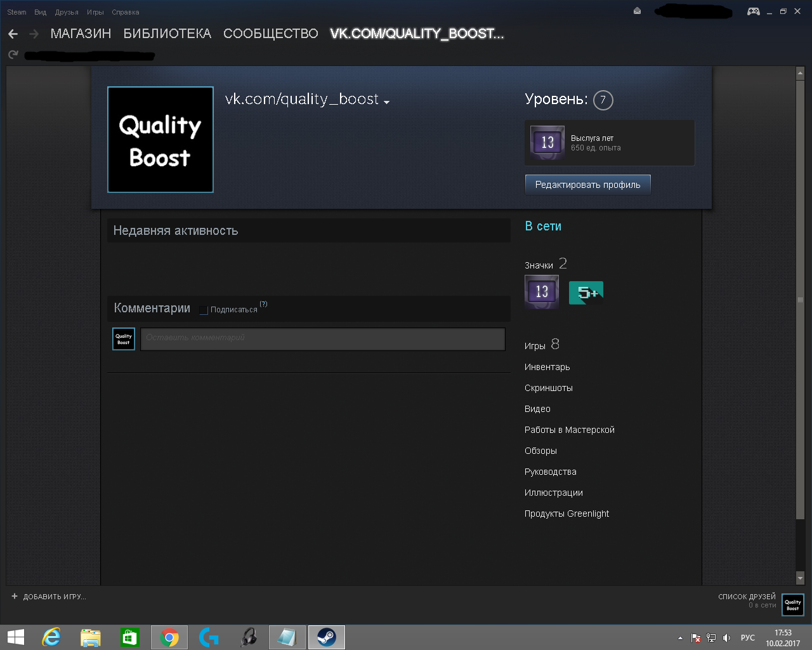This screenshot has width=812, height=650.
Task: Open the Игры menu in the menu bar
Action: click(95, 12)
